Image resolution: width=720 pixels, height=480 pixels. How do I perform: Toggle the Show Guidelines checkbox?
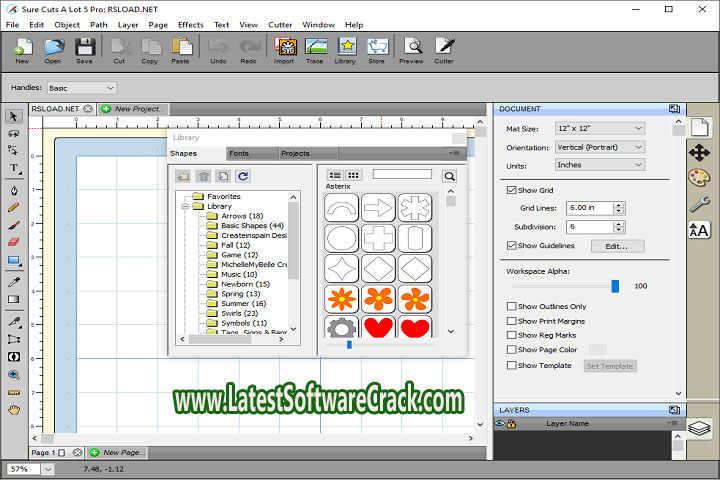coord(511,246)
